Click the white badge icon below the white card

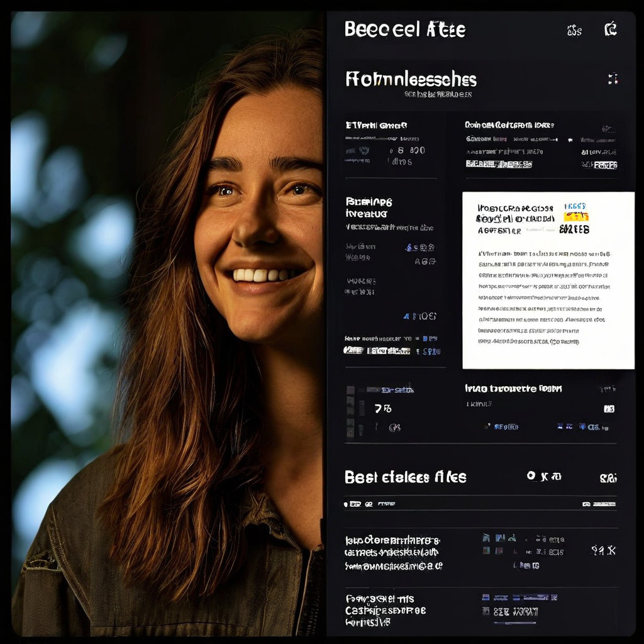click(x=609, y=409)
